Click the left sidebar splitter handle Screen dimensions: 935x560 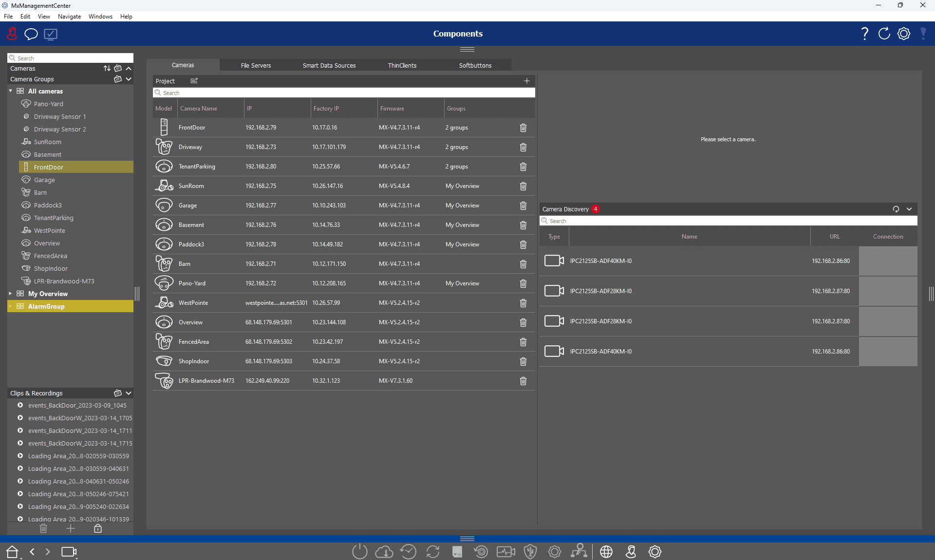point(137,294)
